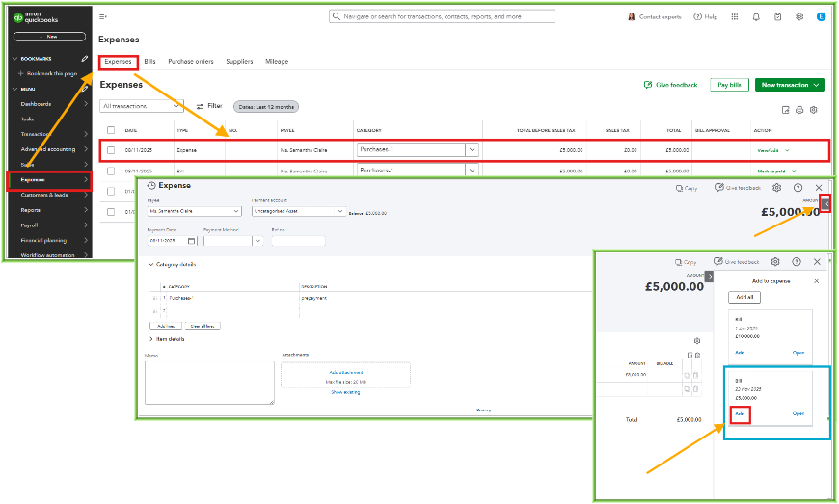Screen dimensions: 839x504
Task: Open the arrow next to Mark as paid
Action: click(794, 171)
